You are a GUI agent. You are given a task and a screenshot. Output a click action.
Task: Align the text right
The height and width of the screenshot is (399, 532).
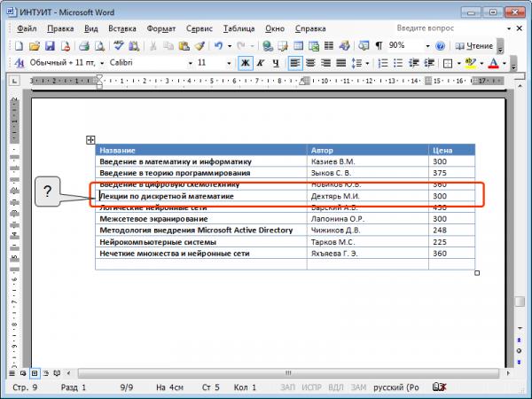[325, 63]
